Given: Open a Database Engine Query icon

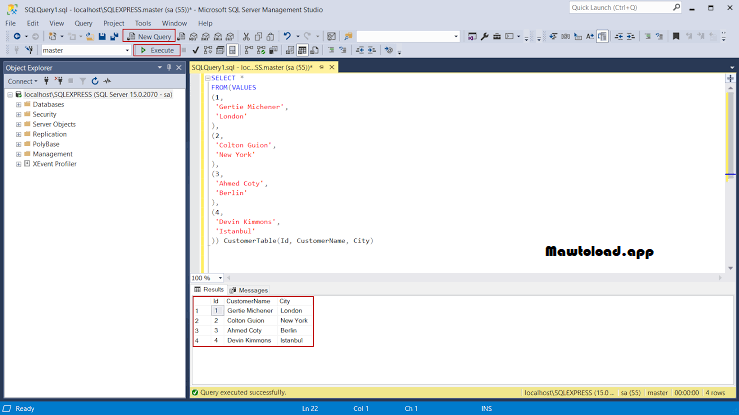Looking at the screenshot, I should 181,36.
